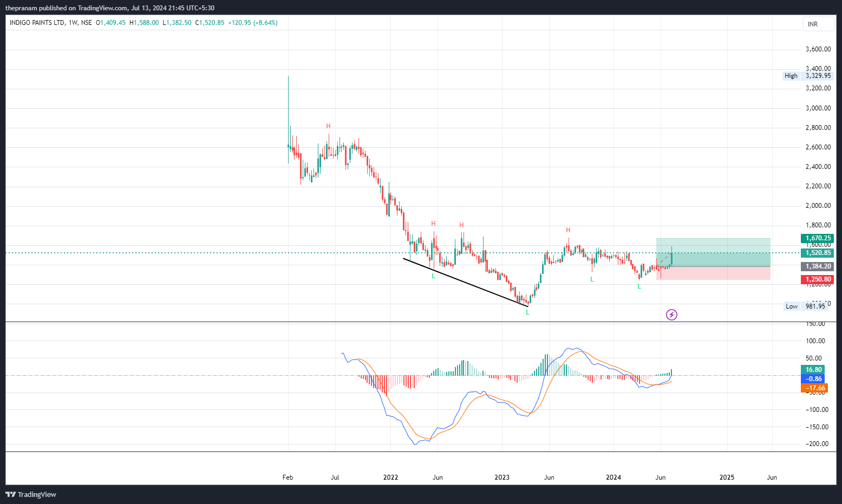Click the −100.00 indicator axis label
Screen dimensions: 842x504
click(x=817, y=410)
